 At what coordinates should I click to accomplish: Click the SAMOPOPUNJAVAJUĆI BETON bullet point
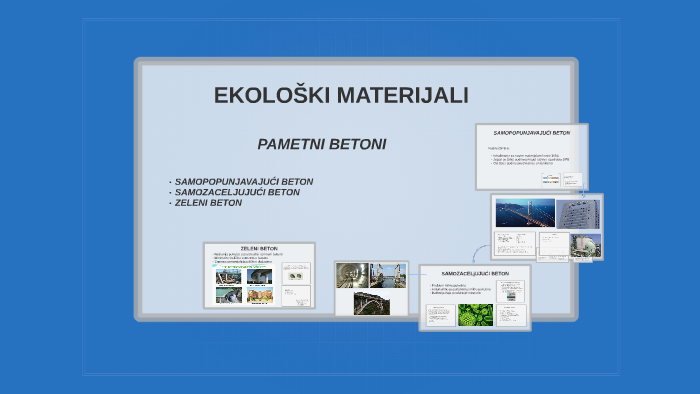[244, 182]
